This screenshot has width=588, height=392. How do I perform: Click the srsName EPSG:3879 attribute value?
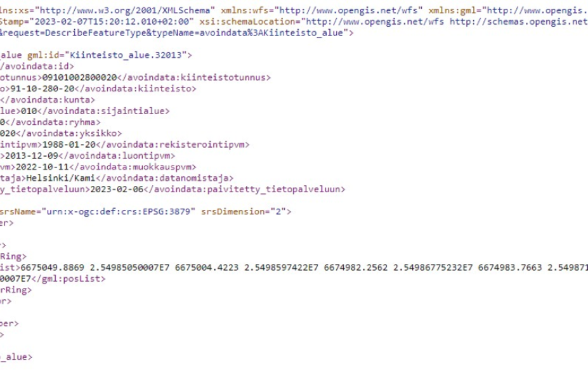pyautogui.click(x=119, y=212)
